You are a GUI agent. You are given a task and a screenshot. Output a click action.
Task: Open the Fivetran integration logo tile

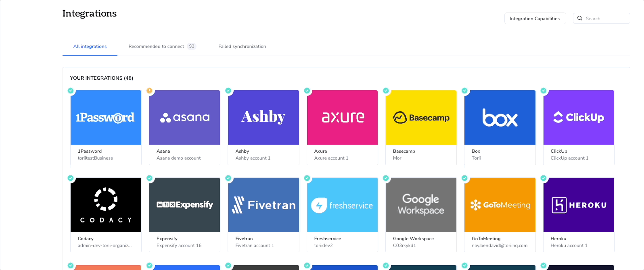pyautogui.click(x=263, y=205)
